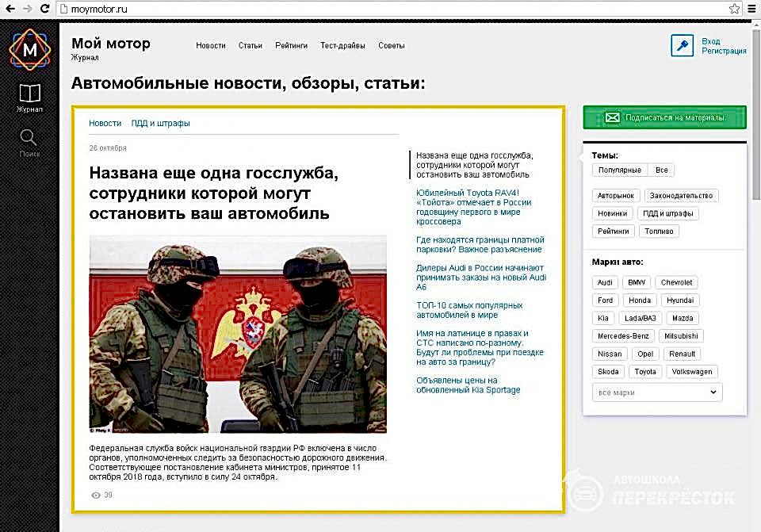Open the browser hamburger menu
761x532 pixels.
pyautogui.click(x=751, y=9)
